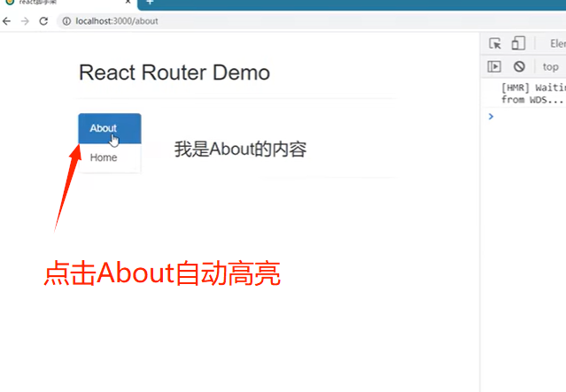The height and width of the screenshot is (392, 566).
Task: Go back using the browser back arrow
Action: click(x=6, y=21)
